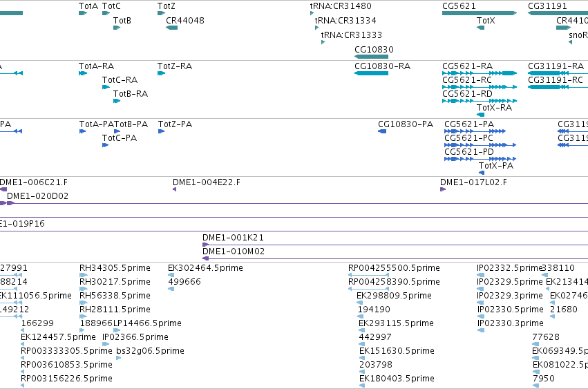Viewport: 588px width, 389px height.
Task: Select transcript CG5621-RD
Action: pyautogui.click(x=467, y=94)
